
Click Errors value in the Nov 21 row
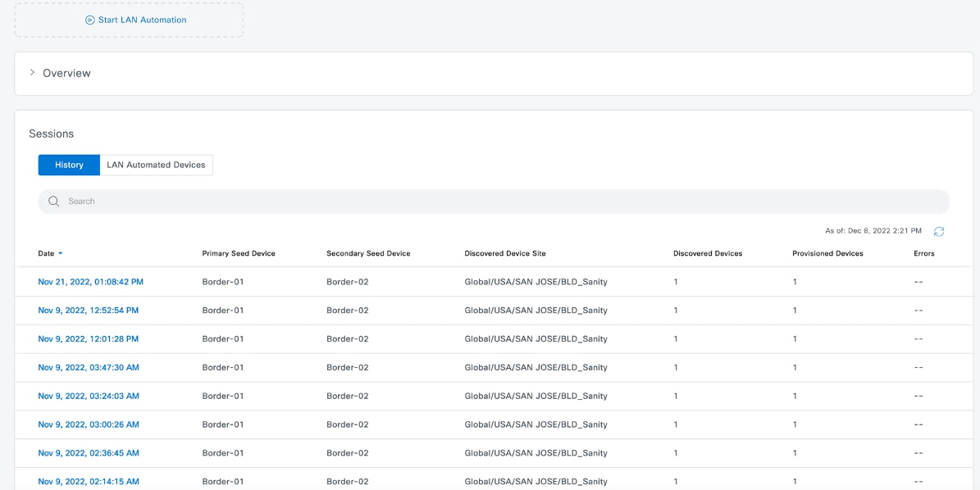pos(918,282)
